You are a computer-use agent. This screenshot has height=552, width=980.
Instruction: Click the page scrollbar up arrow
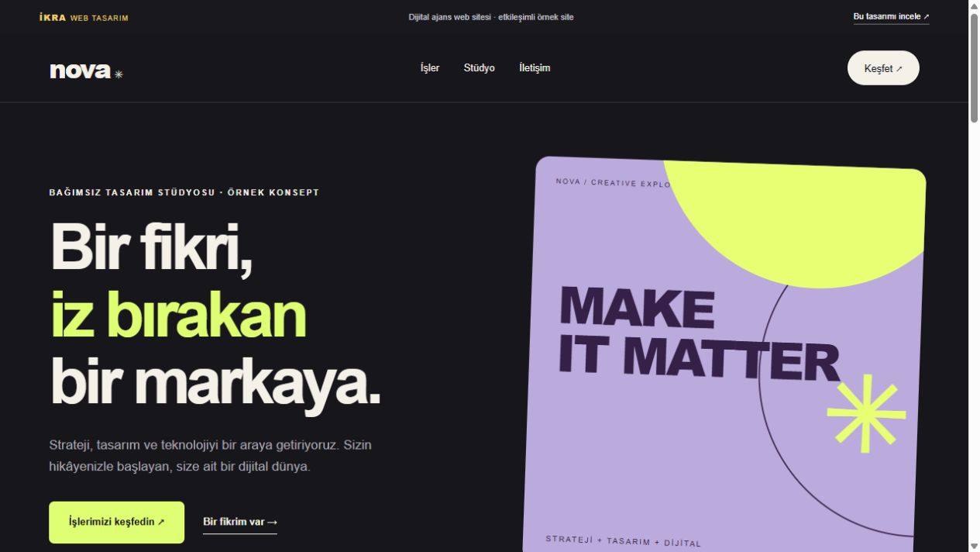click(x=974, y=6)
